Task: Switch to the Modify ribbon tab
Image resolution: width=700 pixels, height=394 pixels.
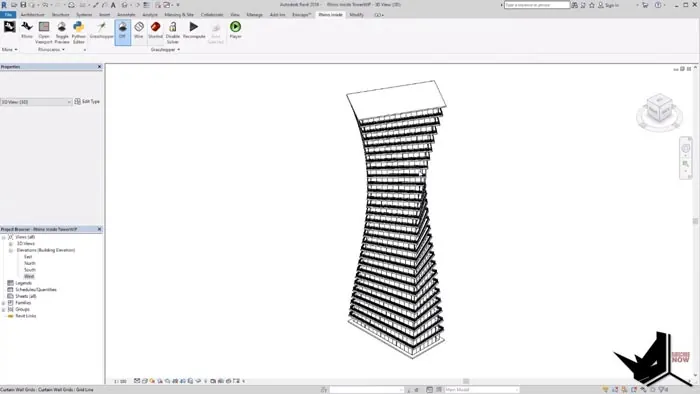Action: (x=356, y=15)
